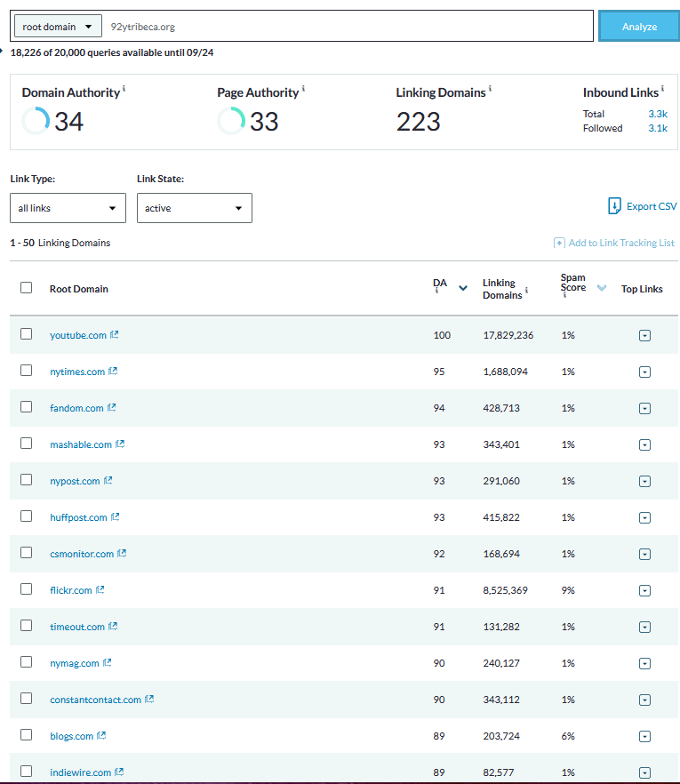Sort table by DA column arrow
This screenshot has width=680, height=784.
tap(463, 288)
